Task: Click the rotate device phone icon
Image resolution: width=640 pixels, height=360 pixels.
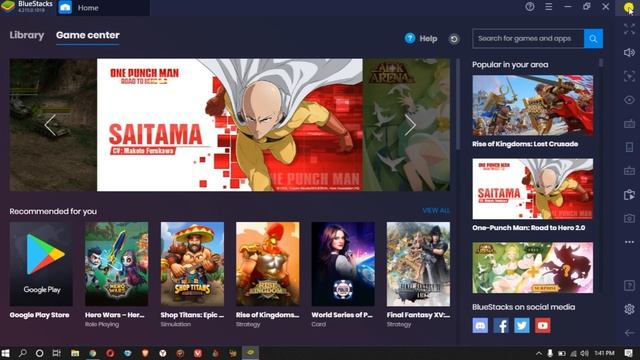Action: pos(629,147)
